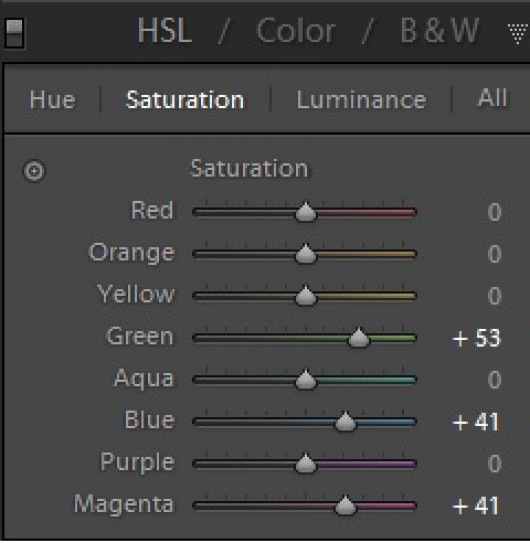The image size is (530, 543).
Task: Switch to the Hue tab
Action: (x=52, y=100)
